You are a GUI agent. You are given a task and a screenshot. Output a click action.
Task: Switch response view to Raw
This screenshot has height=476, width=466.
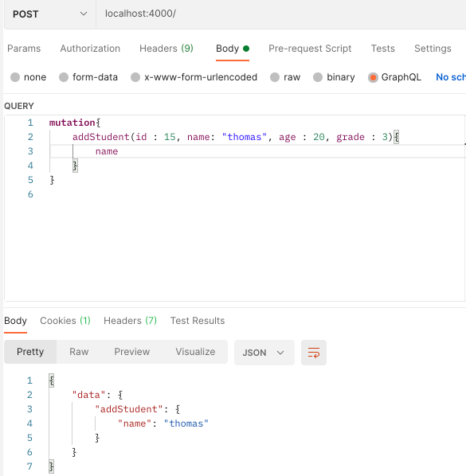coord(79,352)
